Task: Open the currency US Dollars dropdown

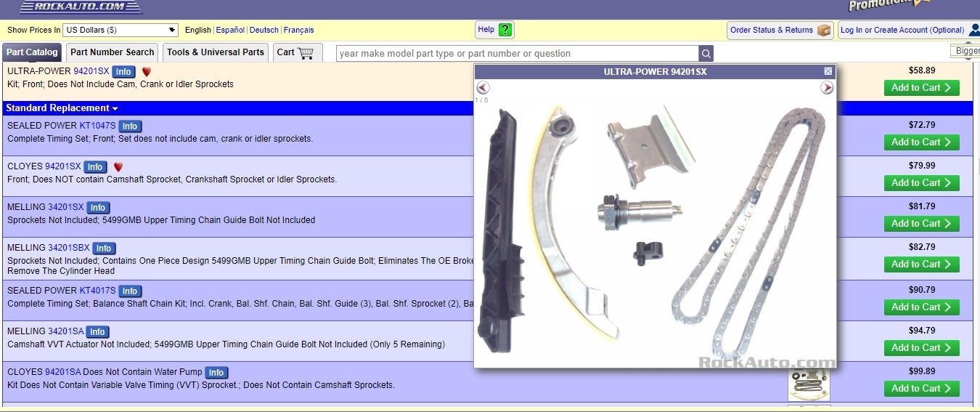Action: [x=121, y=30]
